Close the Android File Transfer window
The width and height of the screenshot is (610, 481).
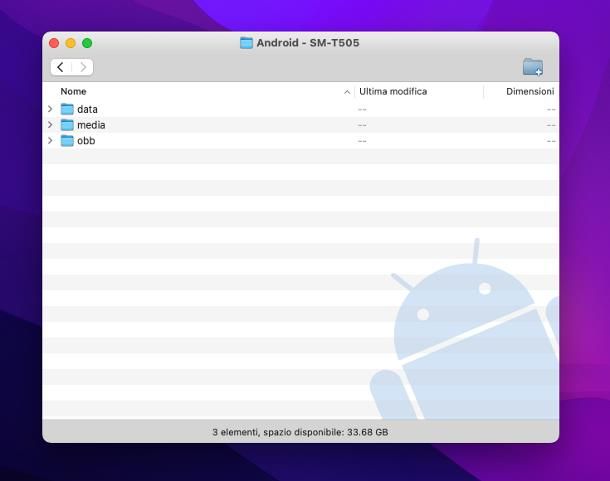point(54,43)
